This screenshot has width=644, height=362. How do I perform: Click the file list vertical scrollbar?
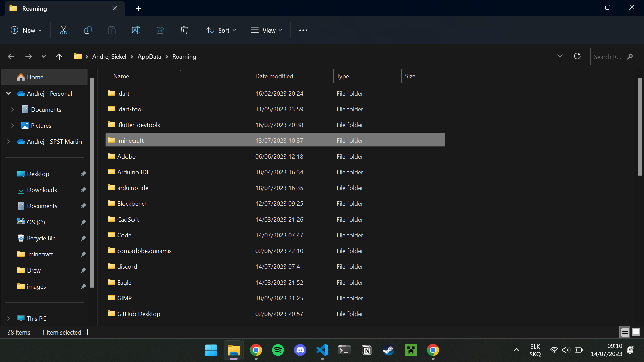[x=640, y=127]
